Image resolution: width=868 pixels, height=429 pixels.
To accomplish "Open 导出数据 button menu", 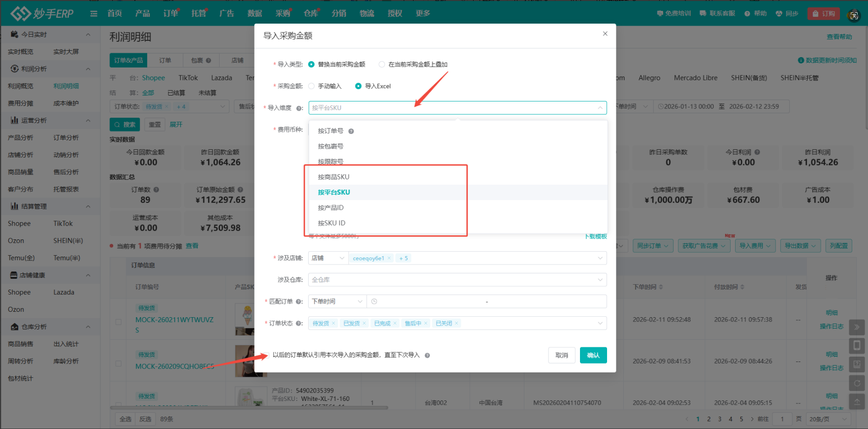I will tap(800, 246).
